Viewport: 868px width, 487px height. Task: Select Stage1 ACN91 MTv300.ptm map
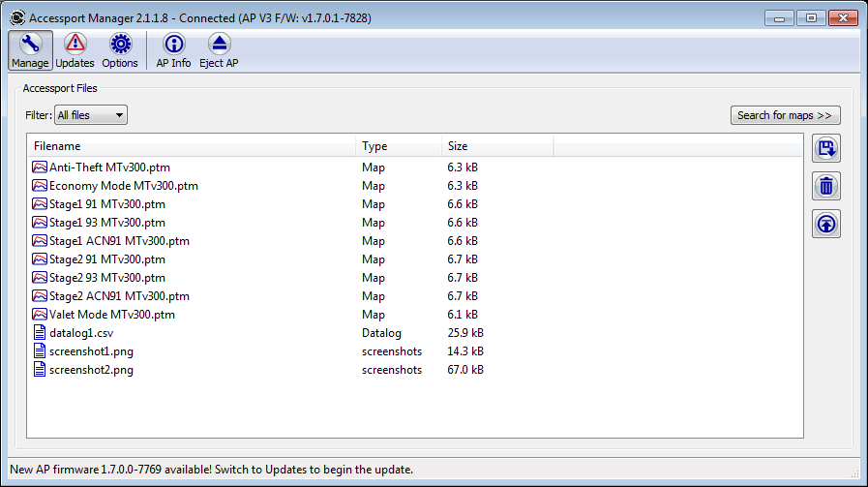[120, 241]
